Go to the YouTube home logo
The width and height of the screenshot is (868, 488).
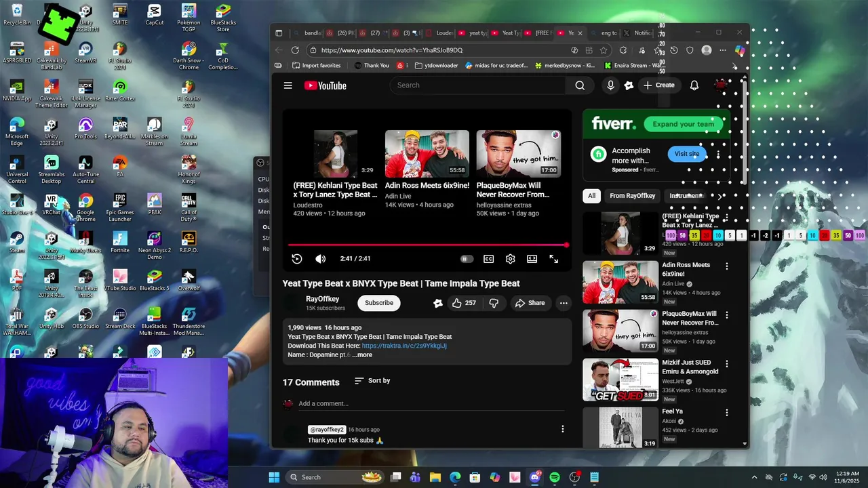coord(325,85)
